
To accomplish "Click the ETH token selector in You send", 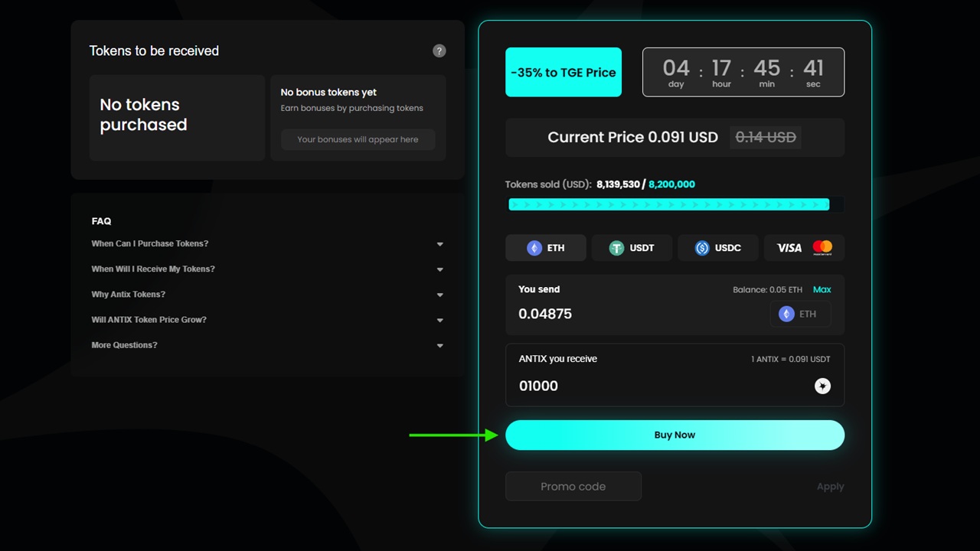I will click(x=800, y=314).
